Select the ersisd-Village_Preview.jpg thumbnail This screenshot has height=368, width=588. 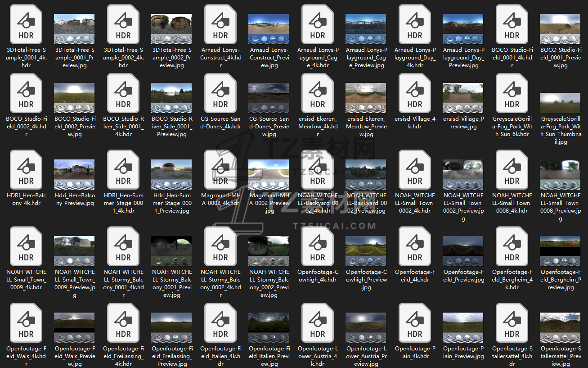coord(463,98)
